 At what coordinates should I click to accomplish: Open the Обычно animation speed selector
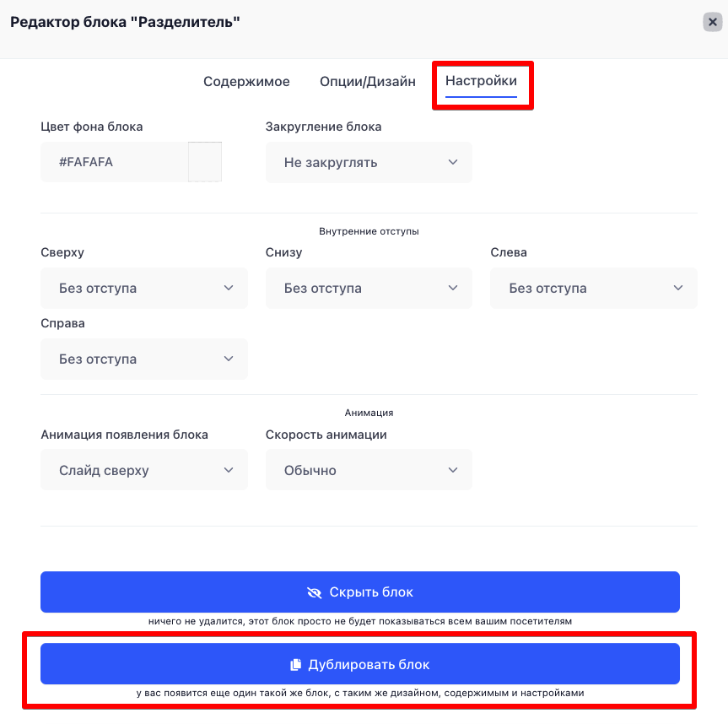(x=369, y=469)
